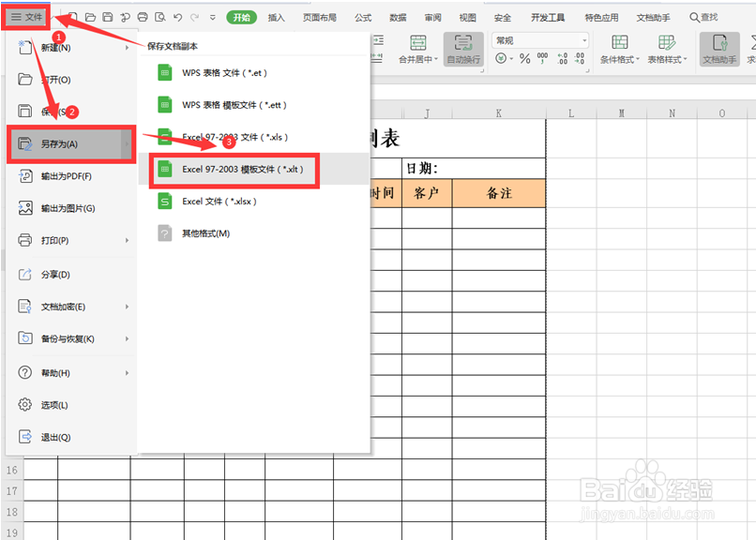Viewport: 756px width, 540px height.
Task: Select 另存为(A) in the file menu
Action: (71, 144)
